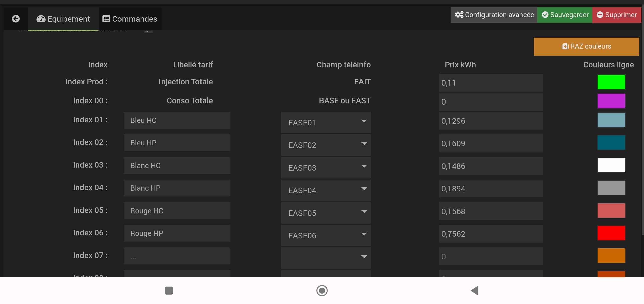Tap Android back triangle icon
The image size is (644, 304).
475,291
